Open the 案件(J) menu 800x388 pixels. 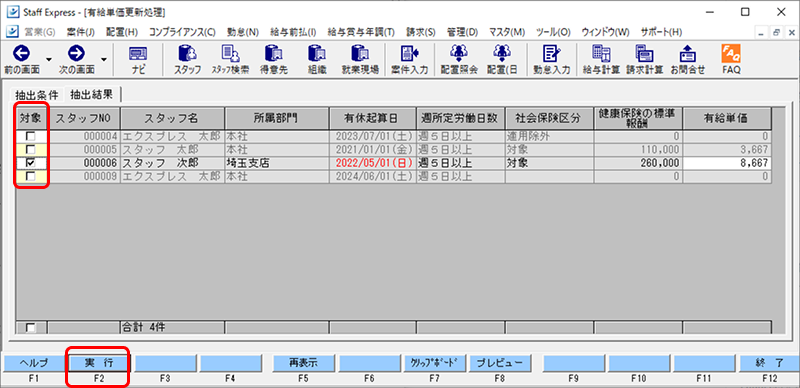pos(81,32)
